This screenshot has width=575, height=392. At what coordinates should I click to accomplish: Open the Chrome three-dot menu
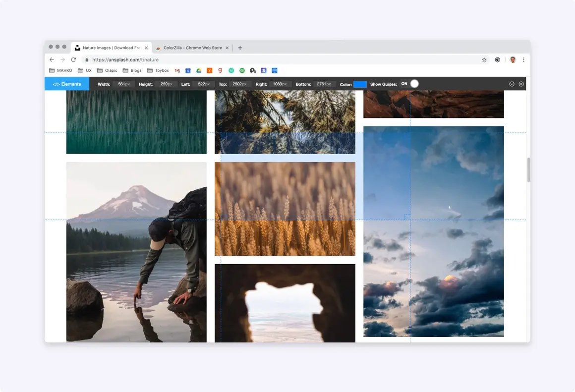coord(523,60)
